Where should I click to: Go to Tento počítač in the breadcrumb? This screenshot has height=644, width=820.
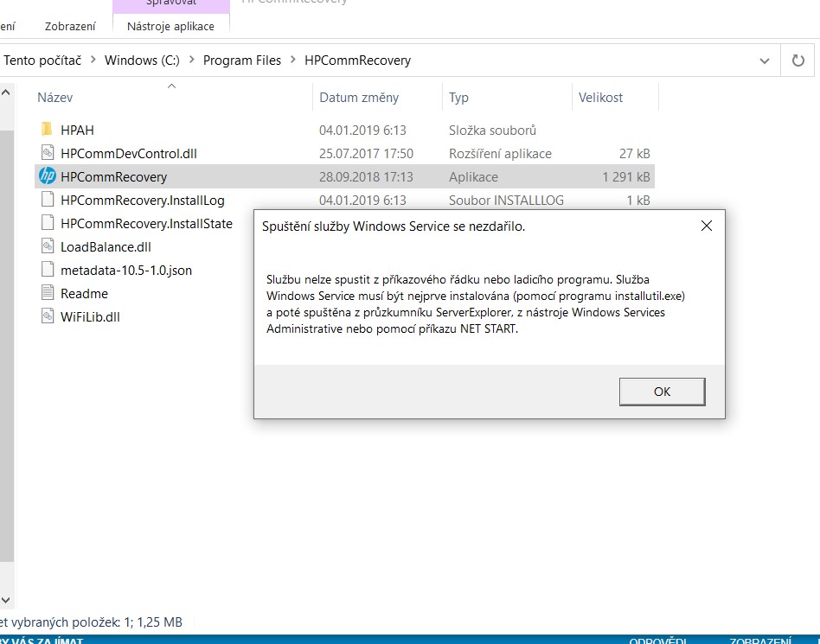42,61
